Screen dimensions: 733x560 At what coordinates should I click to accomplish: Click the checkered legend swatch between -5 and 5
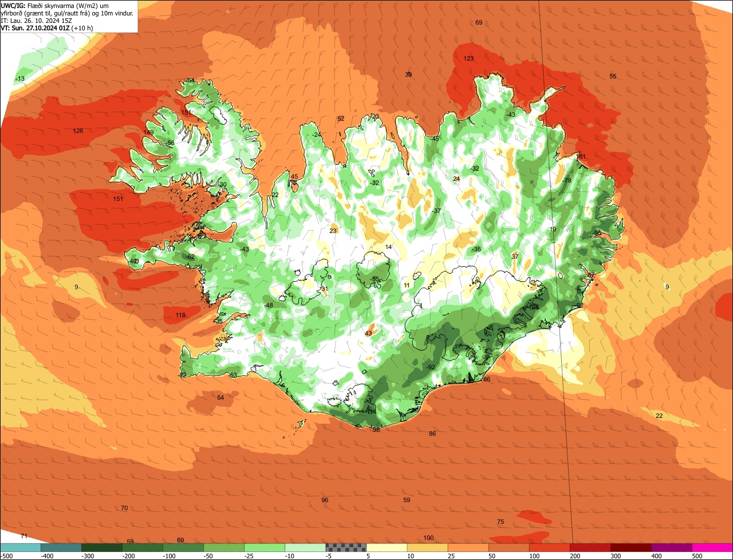[x=346, y=547]
